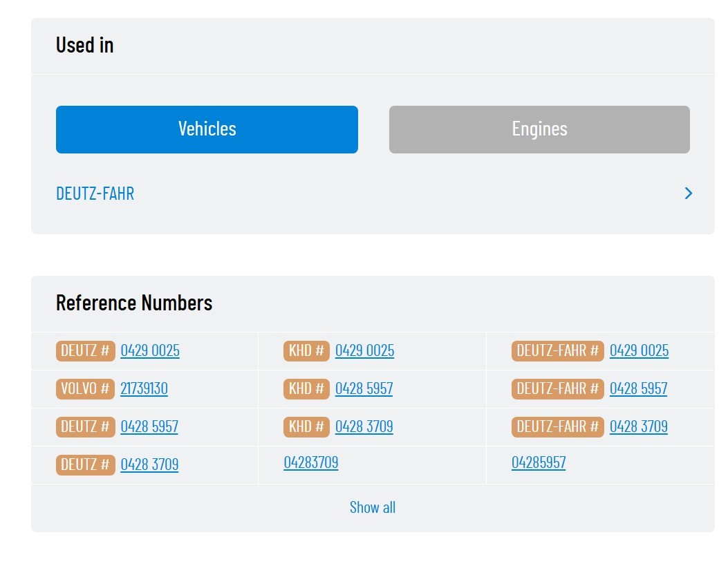The image size is (728, 564).
Task: Open DEUTZ reference number 0428 5957
Action: (x=149, y=426)
